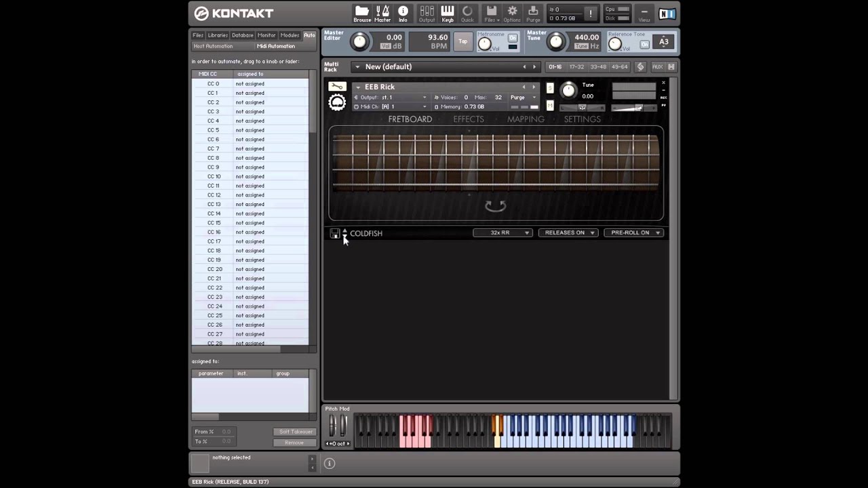Click the NI logo icon
This screenshot has height=488, width=868.
667,14
